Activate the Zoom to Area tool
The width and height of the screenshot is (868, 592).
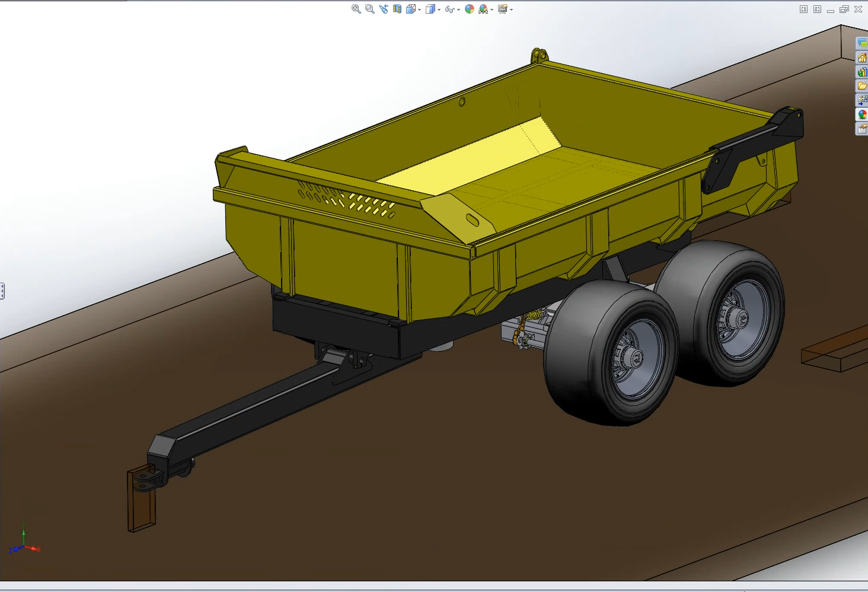(369, 9)
